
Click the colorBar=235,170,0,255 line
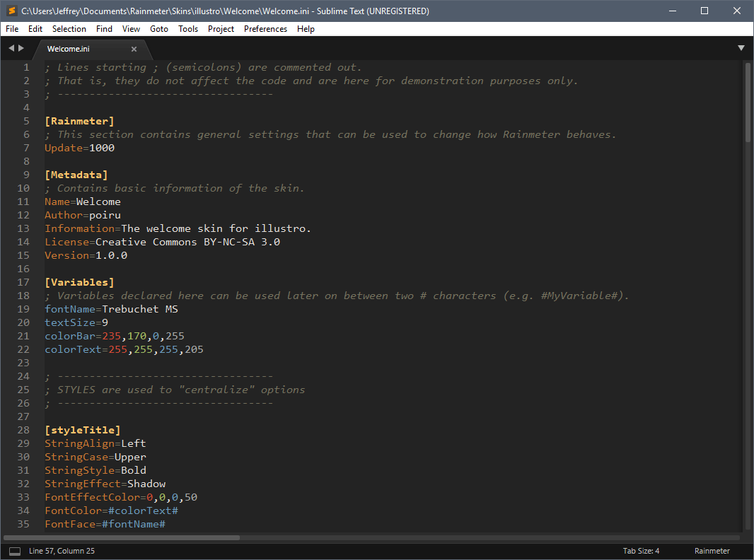[x=115, y=337]
